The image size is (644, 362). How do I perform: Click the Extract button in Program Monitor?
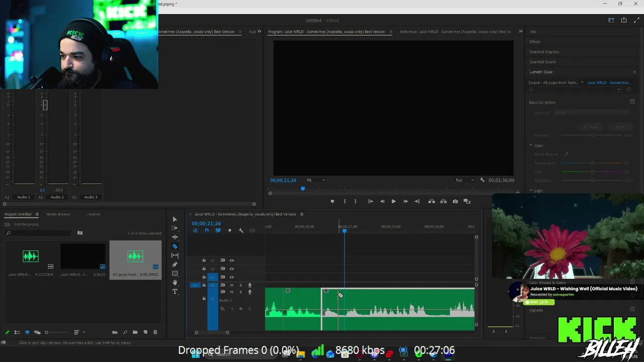tap(443, 202)
